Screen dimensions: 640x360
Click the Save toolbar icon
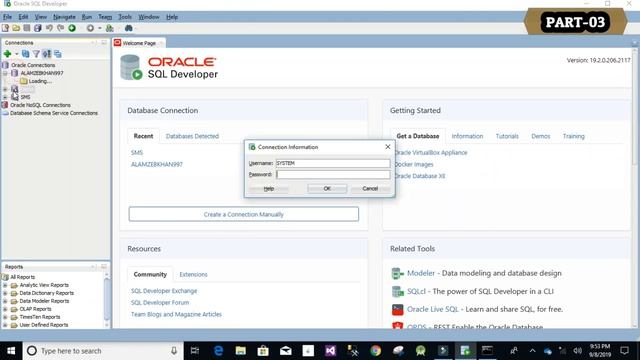click(x=27, y=28)
